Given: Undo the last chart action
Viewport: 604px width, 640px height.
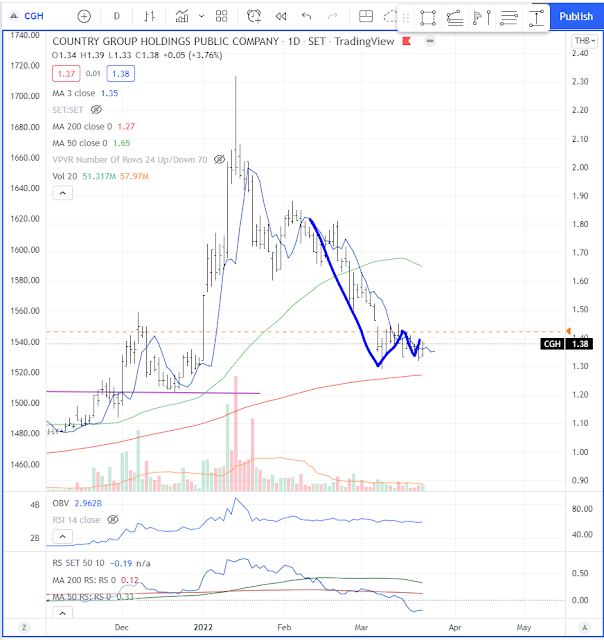Looking at the screenshot, I should coord(306,16).
